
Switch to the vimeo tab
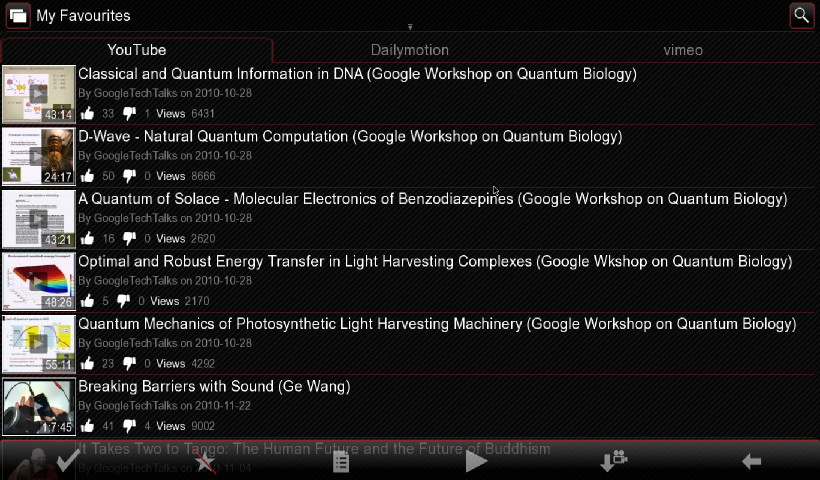point(683,50)
